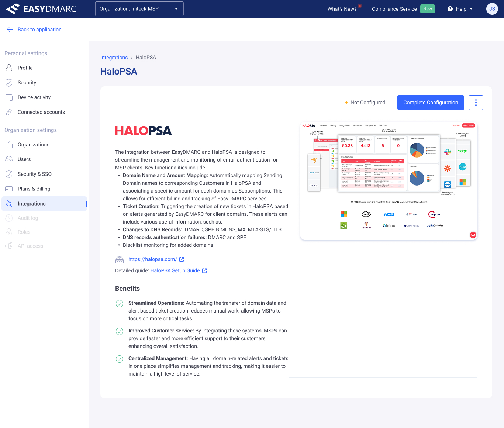
Task: Click the Connected accounts link icon
Action: click(9, 112)
